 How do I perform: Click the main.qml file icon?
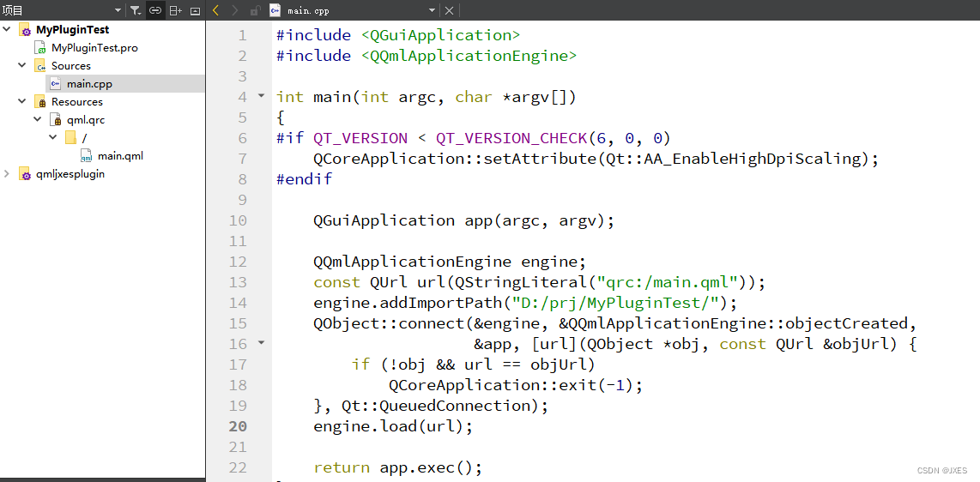pyautogui.click(x=87, y=156)
